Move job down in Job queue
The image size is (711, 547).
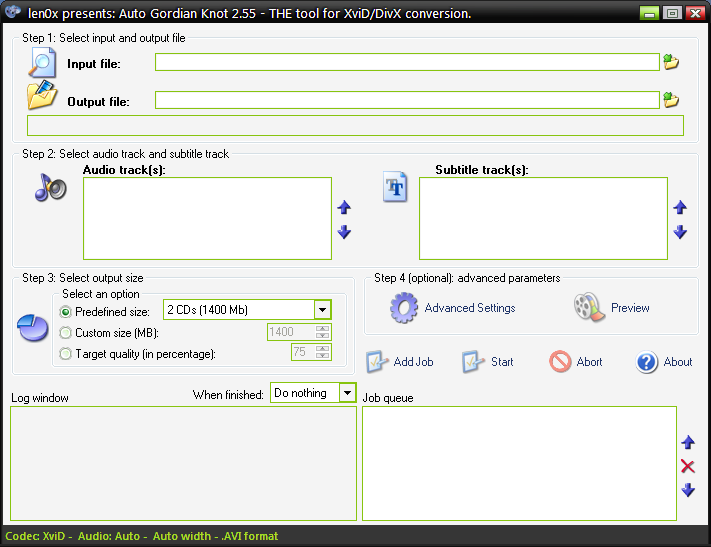688,490
